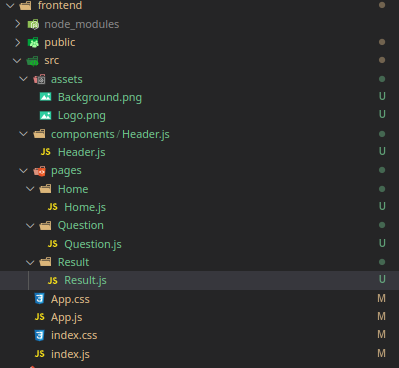
Task: Click the M git status on App.js
Action: tap(381, 316)
